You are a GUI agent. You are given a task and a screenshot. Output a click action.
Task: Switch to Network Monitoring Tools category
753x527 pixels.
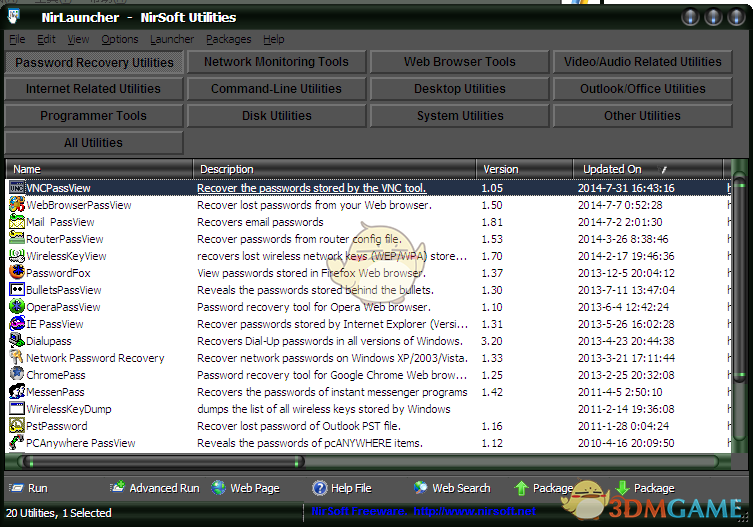click(x=277, y=62)
